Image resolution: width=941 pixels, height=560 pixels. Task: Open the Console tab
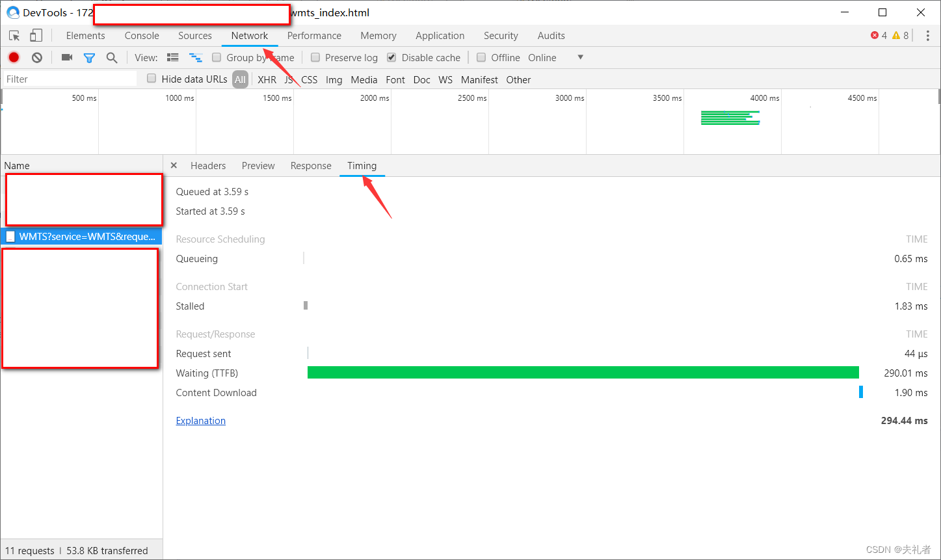(x=142, y=36)
